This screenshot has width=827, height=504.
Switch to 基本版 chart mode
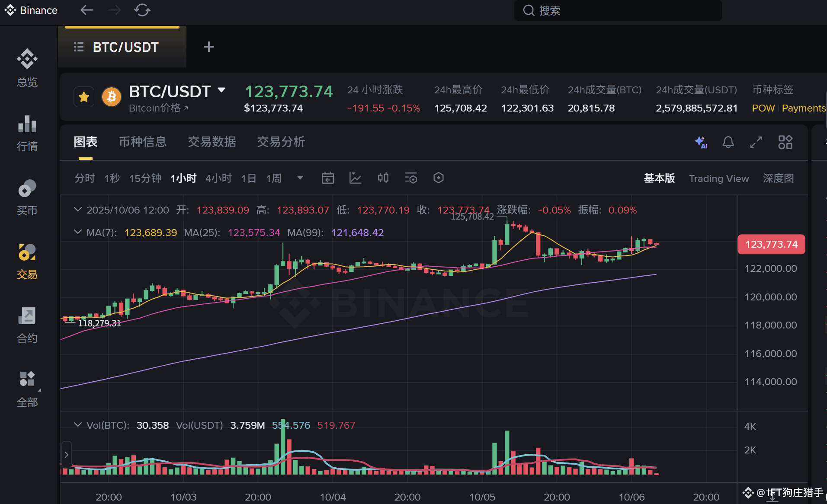coord(659,178)
